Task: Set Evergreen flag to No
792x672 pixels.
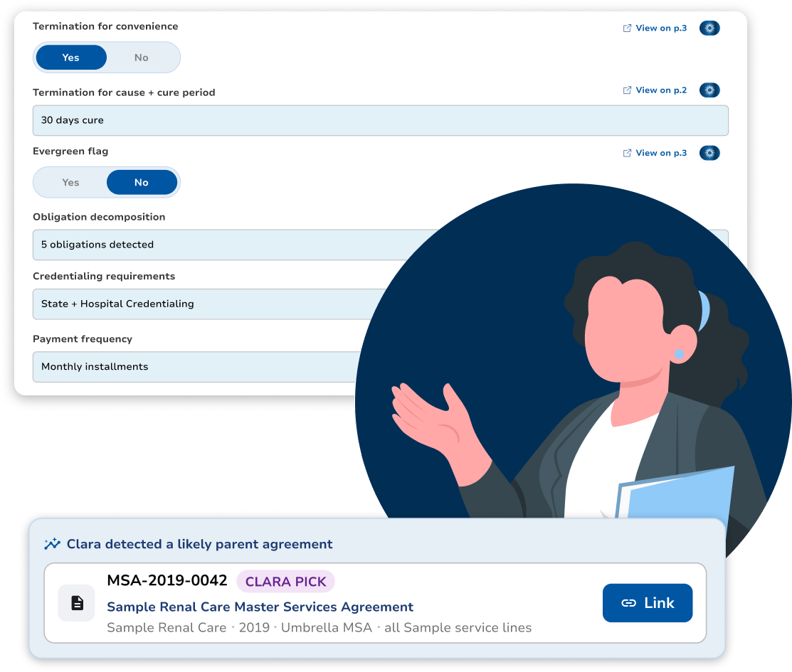Action: pyautogui.click(x=142, y=182)
